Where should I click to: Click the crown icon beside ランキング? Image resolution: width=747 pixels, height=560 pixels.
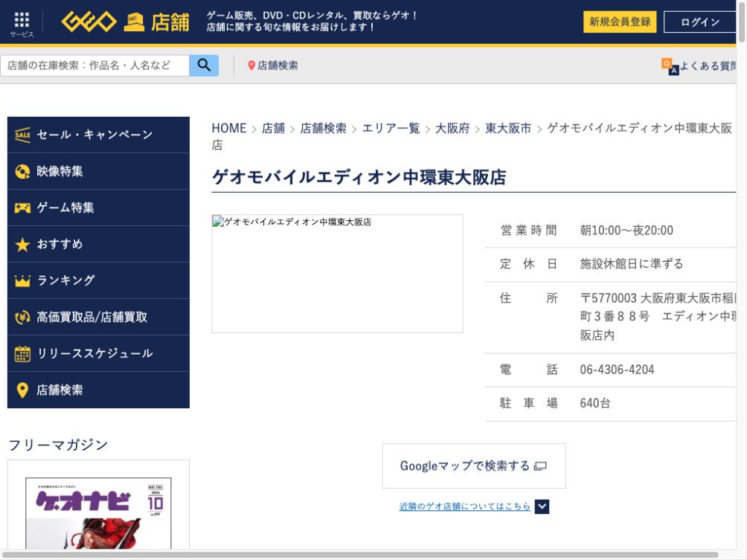pos(22,281)
